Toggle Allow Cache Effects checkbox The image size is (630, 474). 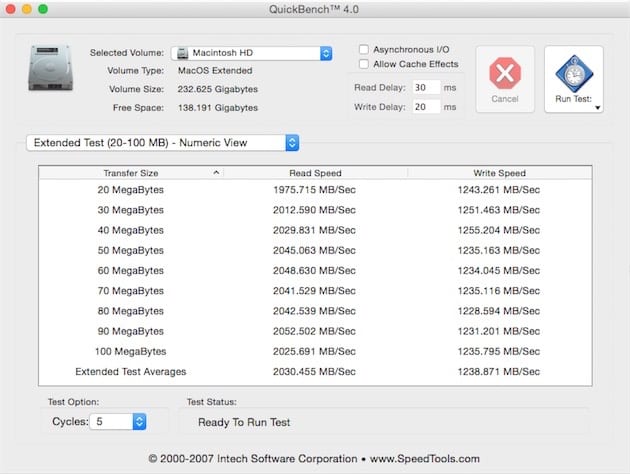pyautogui.click(x=364, y=64)
